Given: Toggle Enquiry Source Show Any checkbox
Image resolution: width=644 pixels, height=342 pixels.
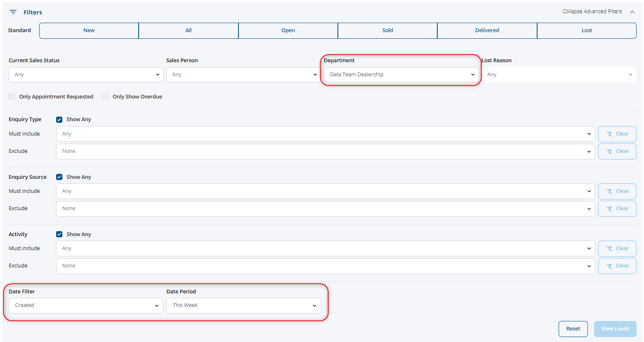Looking at the screenshot, I should pos(59,177).
